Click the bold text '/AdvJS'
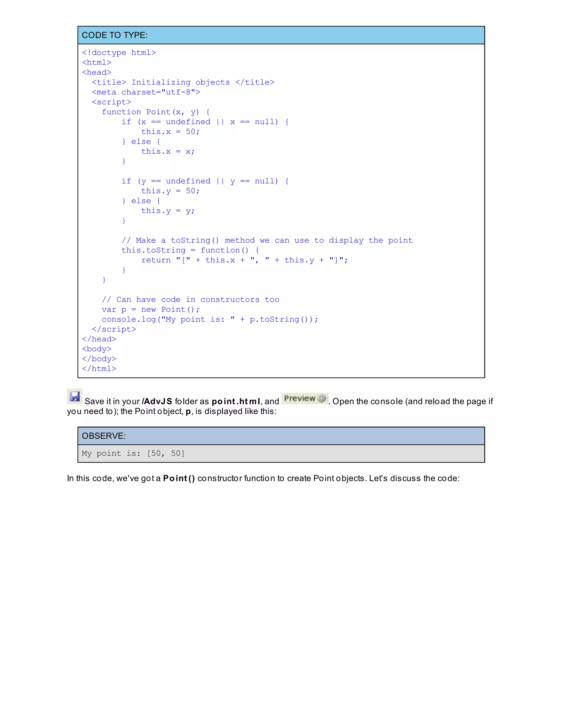This screenshot has width=563, height=728. coord(157,401)
